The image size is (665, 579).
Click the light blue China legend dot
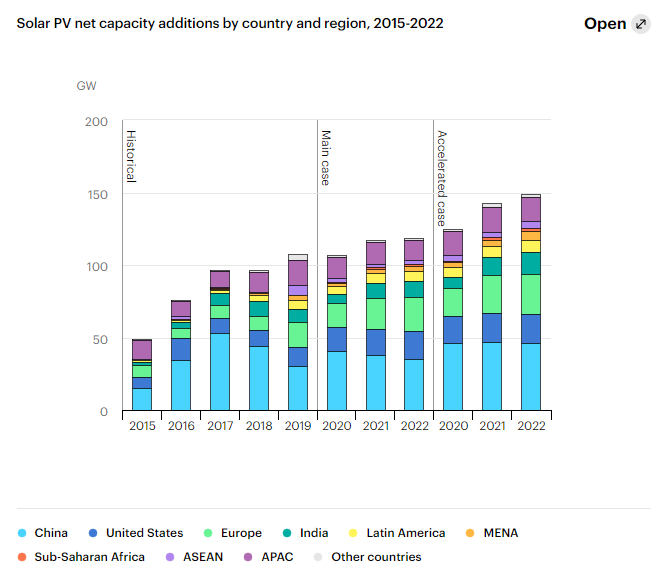tap(22, 533)
